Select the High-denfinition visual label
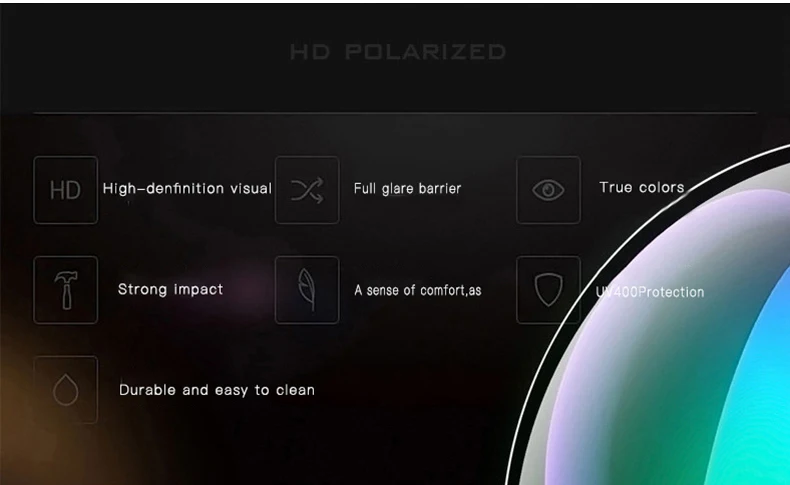 click(187, 188)
